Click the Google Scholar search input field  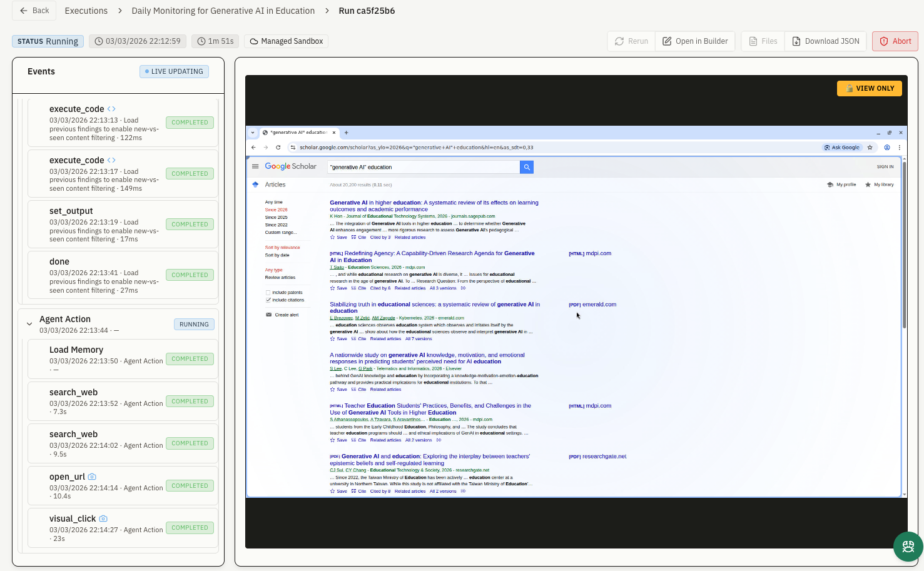coord(424,167)
